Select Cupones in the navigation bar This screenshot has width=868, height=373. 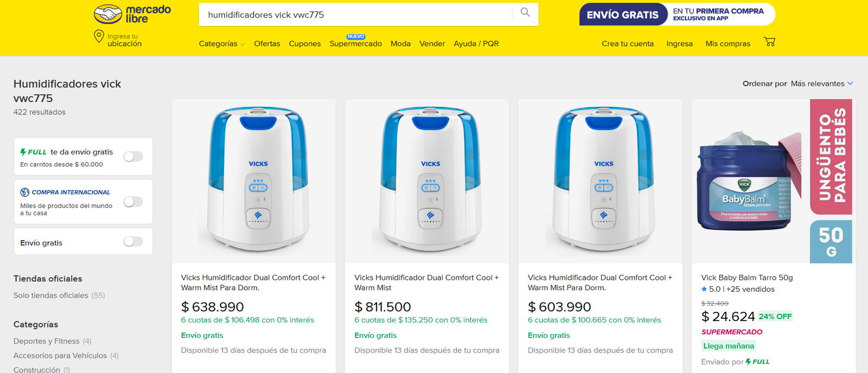tap(305, 44)
